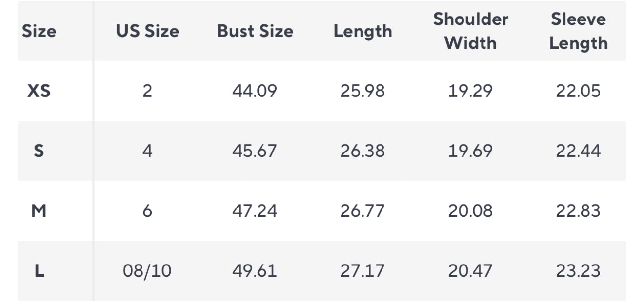
Task: Select the Length column header
Action: pyautogui.click(x=362, y=31)
